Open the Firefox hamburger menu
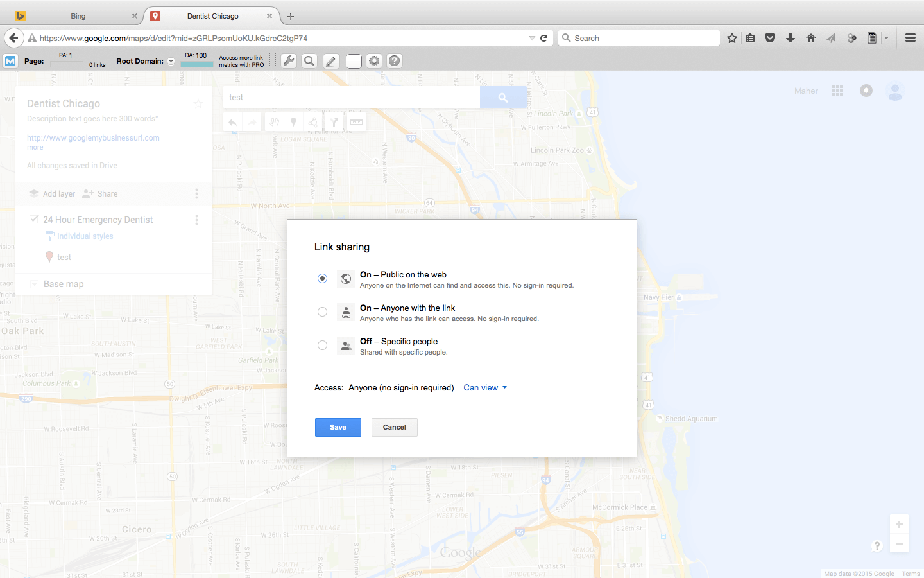 coord(910,38)
